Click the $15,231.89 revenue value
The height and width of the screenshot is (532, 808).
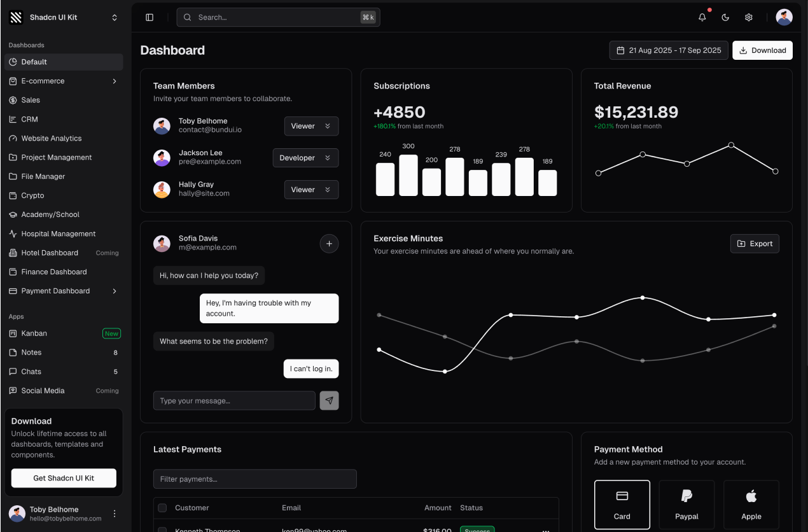[x=636, y=113]
